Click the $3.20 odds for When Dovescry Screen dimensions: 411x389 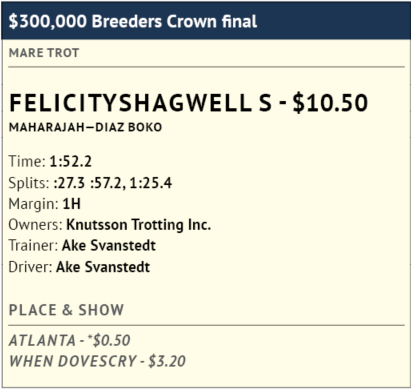click(167, 361)
